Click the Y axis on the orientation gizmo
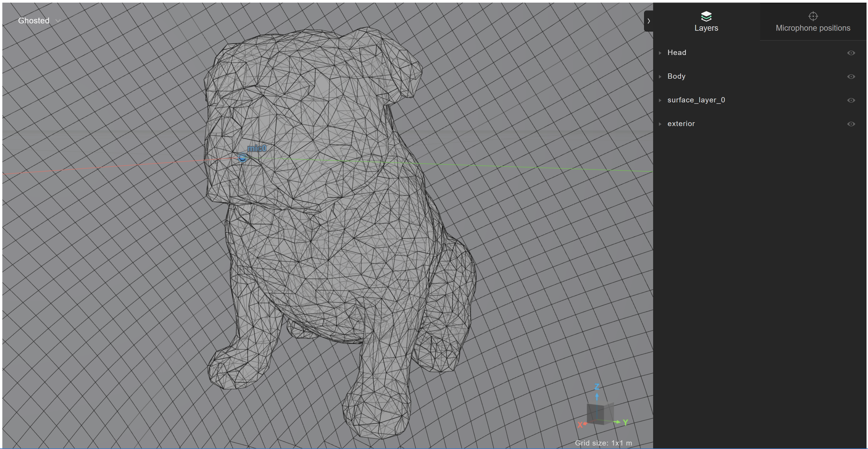This screenshot has height=449, width=868. tap(625, 422)
